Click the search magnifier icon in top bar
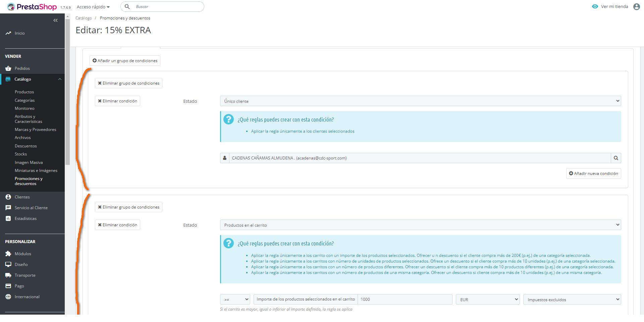644x322 pixels. tap(127, 7)
